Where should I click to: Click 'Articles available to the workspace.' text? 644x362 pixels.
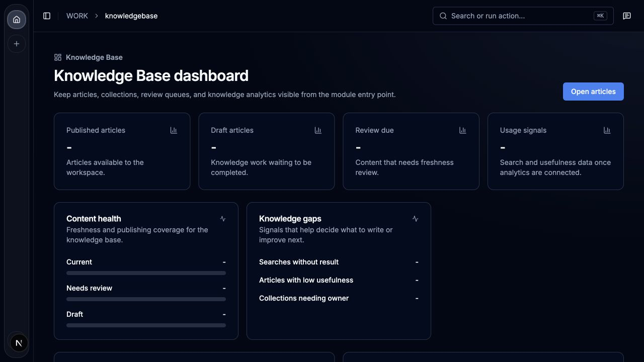105,167
